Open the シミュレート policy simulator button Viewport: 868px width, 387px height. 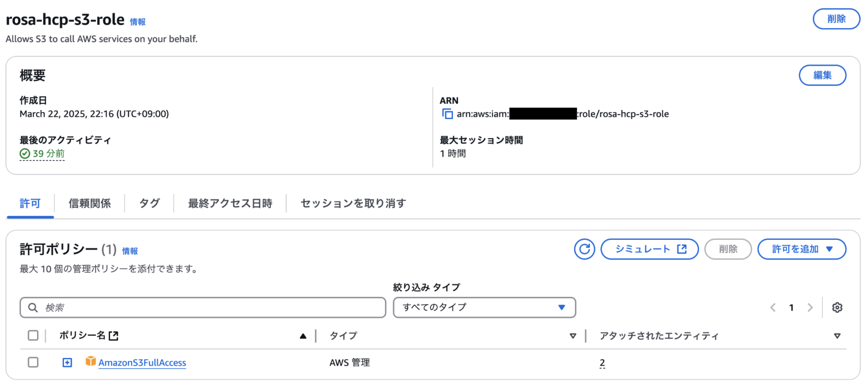(x=649, y=249)
